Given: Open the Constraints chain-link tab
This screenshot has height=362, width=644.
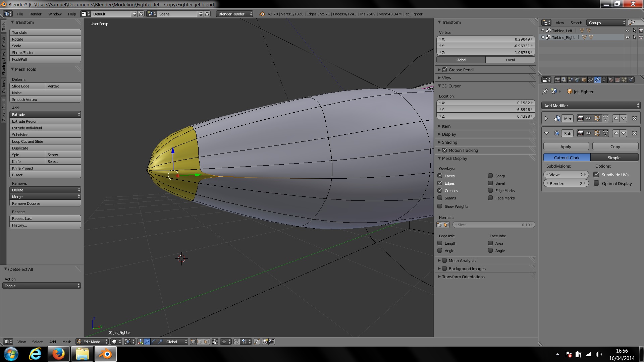Looking at the screenshot, I should (x=591, y=80).
